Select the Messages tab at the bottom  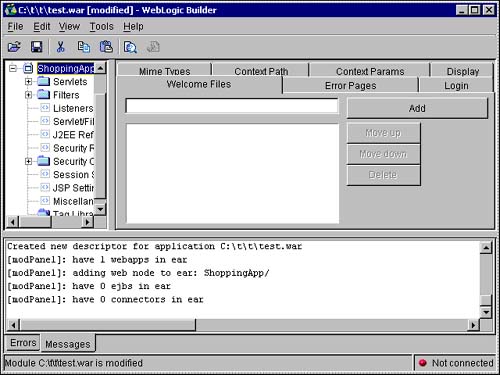68,344
